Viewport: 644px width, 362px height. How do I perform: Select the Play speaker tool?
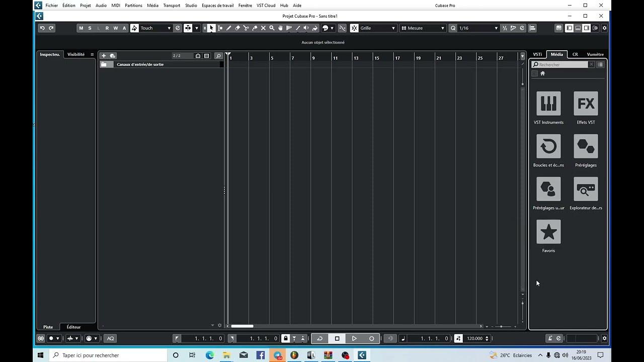306,28
